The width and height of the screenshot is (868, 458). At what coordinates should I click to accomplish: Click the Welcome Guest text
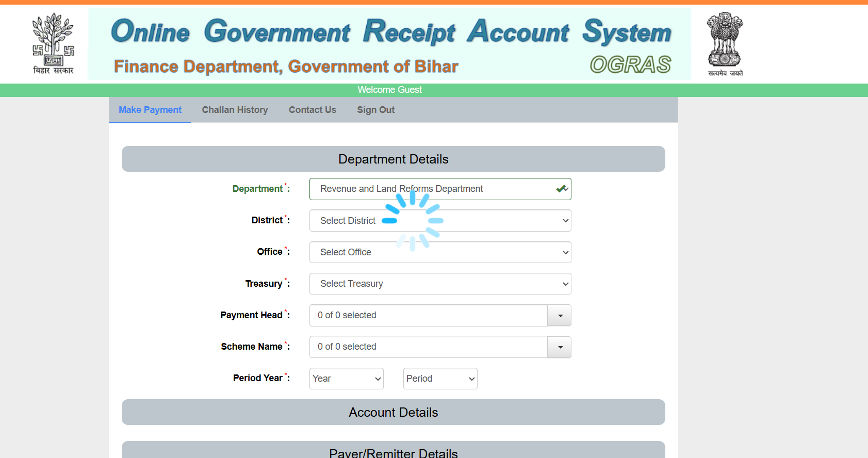pos(390,90)
